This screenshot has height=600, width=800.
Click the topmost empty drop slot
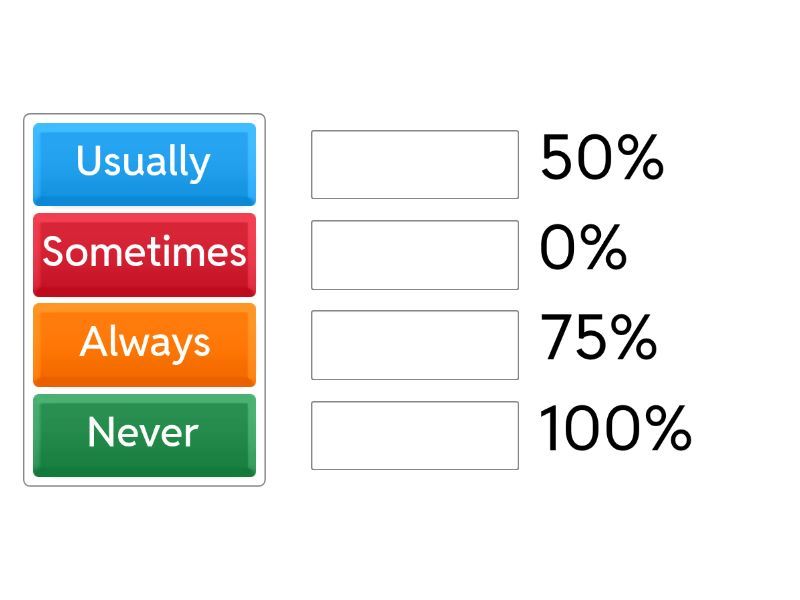(x=414, y=164)
